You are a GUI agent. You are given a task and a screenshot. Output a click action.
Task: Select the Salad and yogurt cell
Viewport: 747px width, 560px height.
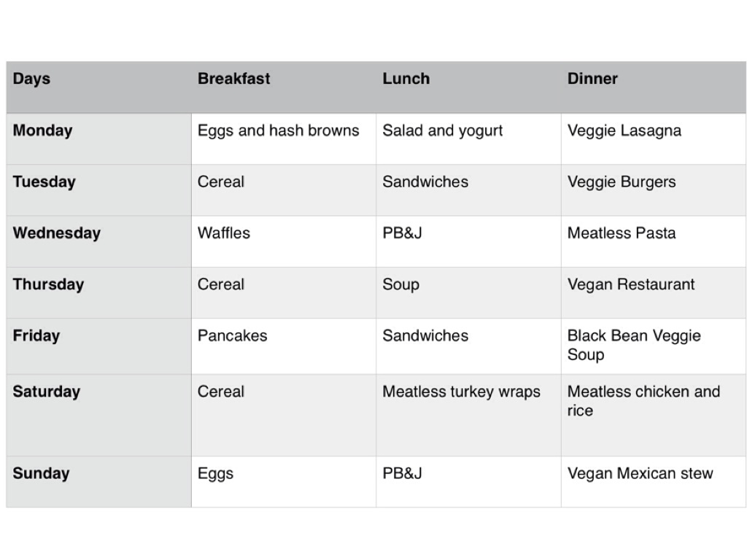tap(443, 131)
